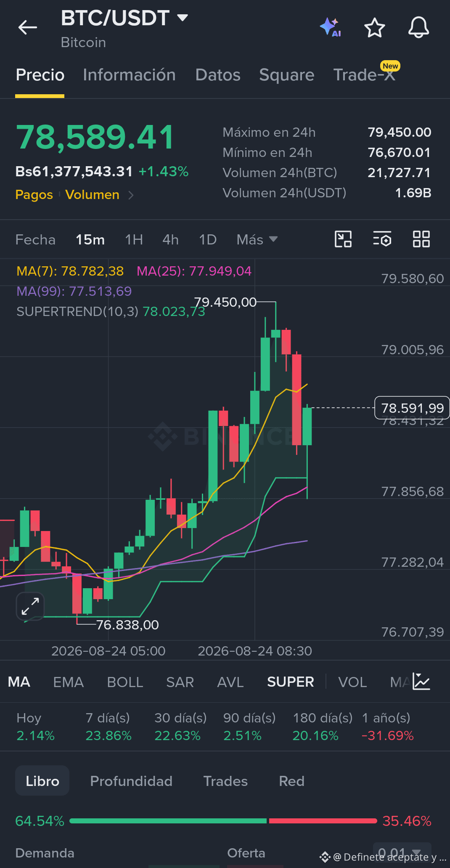Toggle the EMA indicator

click(x=68, y=682)
